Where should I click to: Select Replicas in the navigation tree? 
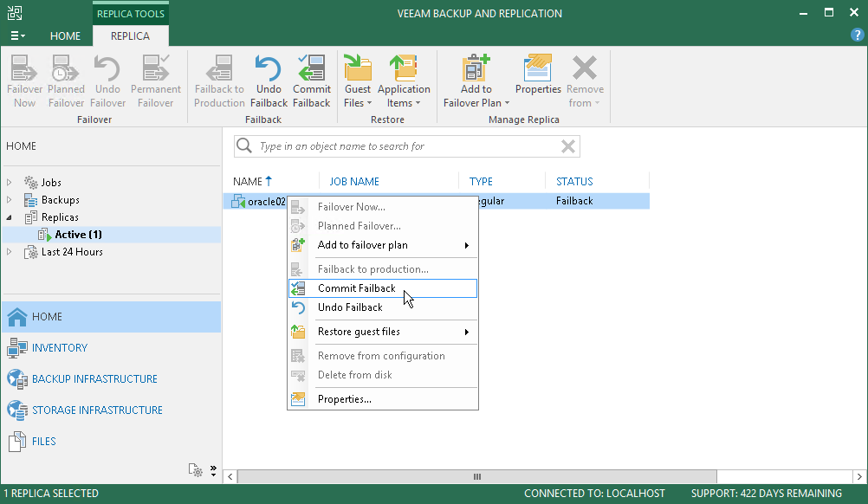[60, 217]
